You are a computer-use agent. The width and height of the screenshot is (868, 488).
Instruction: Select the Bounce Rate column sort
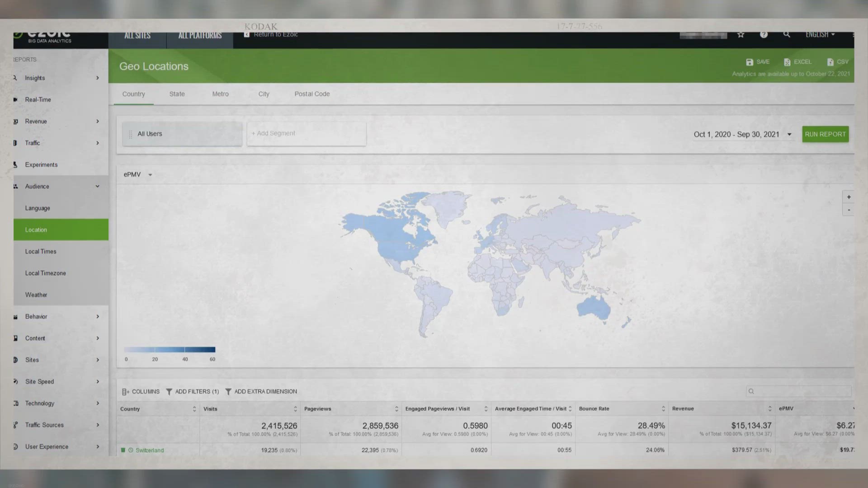(664, 409)
